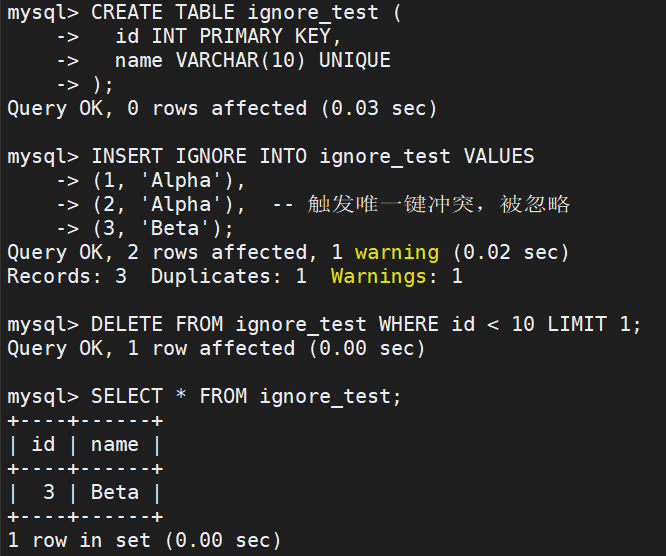Screen dimensions: 666x556
Task: Click the 'Duplicates: 1' text
Action: (x=228, y=276)
